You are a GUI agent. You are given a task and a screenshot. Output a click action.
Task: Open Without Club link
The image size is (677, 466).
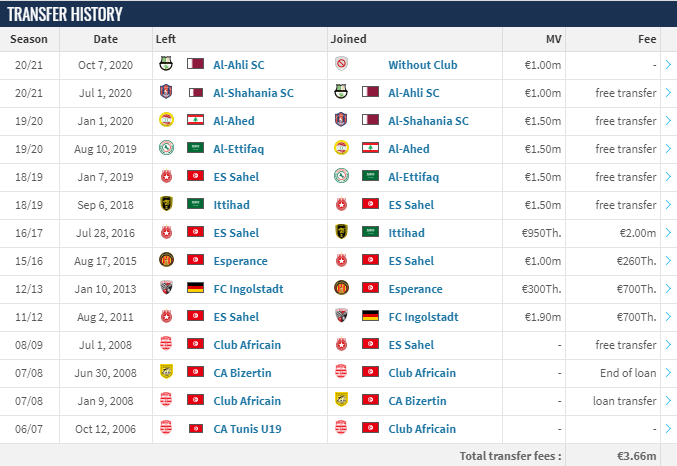423,65
